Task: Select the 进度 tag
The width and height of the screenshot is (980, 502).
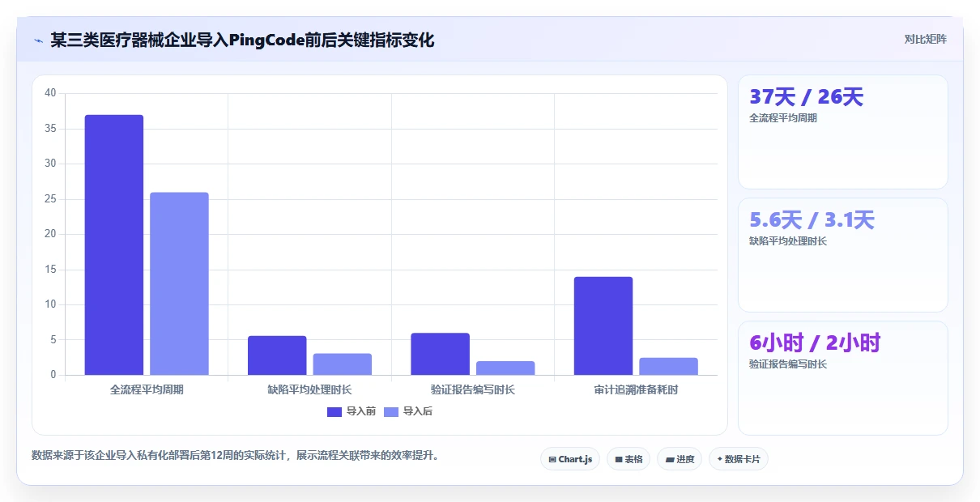Action: click(x=680, y=459)
